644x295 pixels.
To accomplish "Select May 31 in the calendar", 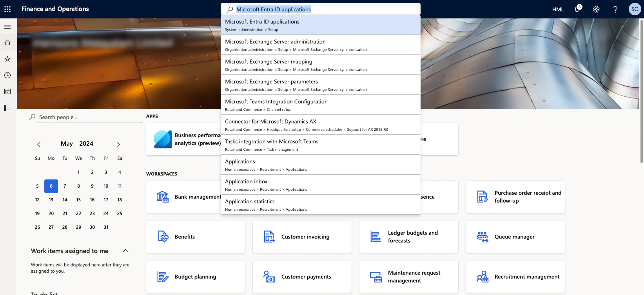I will (x=106, y=227).
